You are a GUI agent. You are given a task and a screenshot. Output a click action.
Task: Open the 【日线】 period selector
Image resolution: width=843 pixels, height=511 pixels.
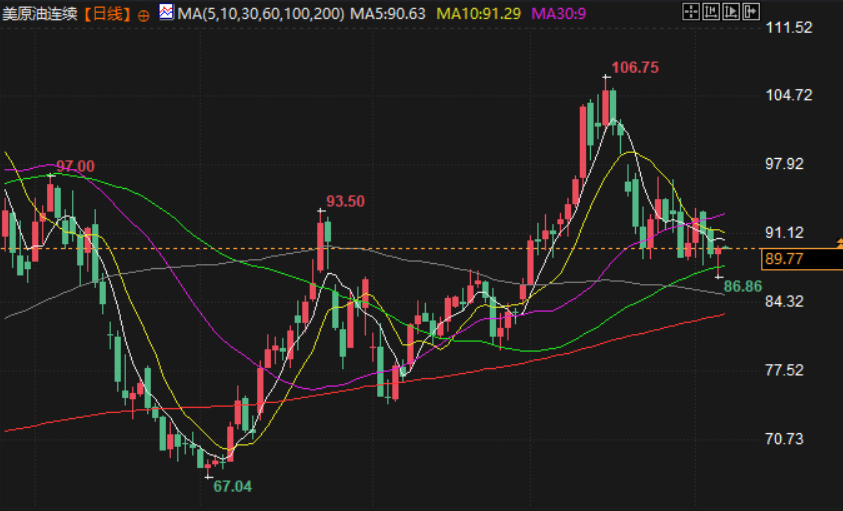click(x=108, y=13)
